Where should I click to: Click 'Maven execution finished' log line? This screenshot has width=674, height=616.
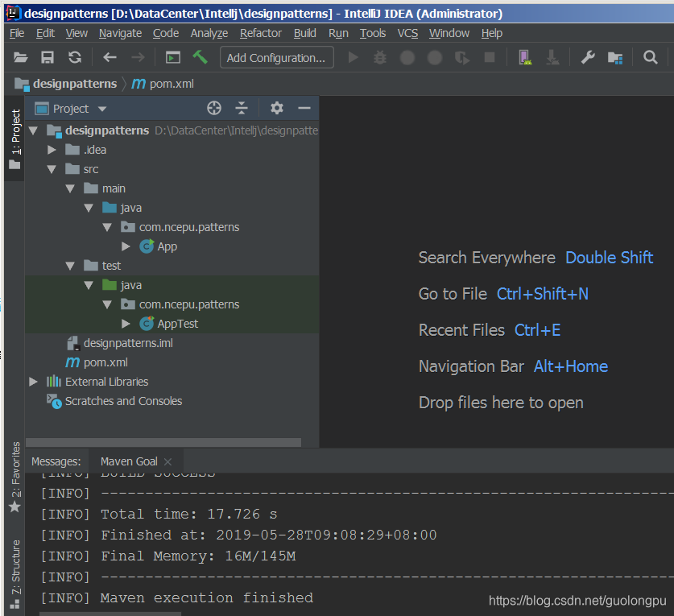point(207,598)
